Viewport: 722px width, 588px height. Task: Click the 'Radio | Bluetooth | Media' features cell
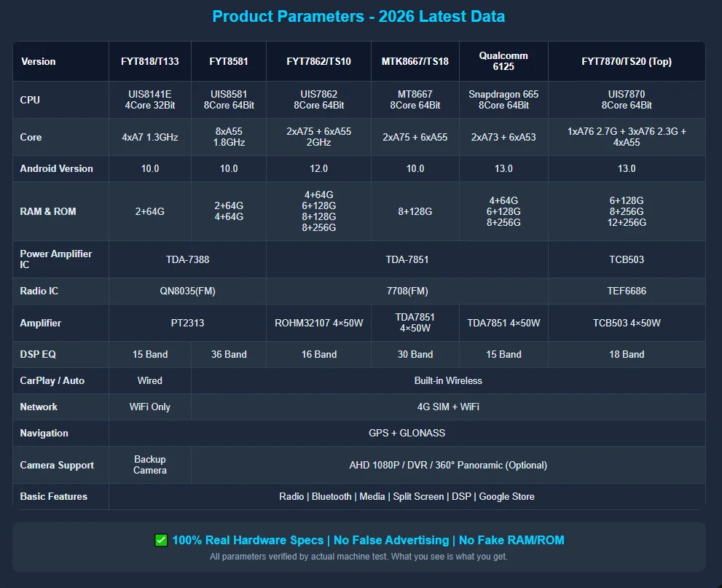click(407, 496)
